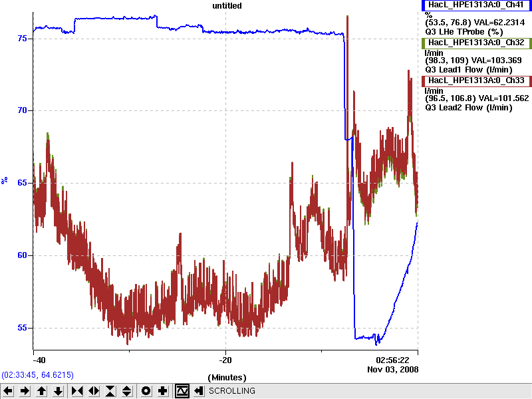Pan the plot up with arrow button
The height and width of the screenshot is (399, 532).
(41, 391)
